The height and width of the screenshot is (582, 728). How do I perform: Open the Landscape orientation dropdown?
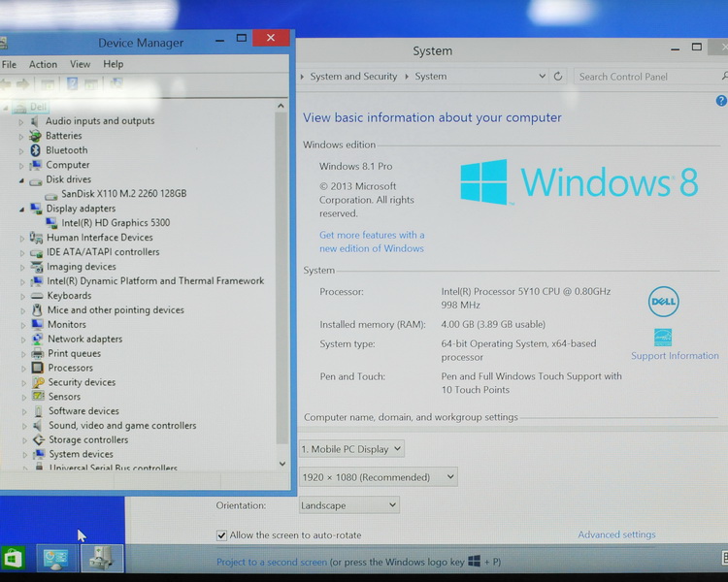[x=349, y=505]
